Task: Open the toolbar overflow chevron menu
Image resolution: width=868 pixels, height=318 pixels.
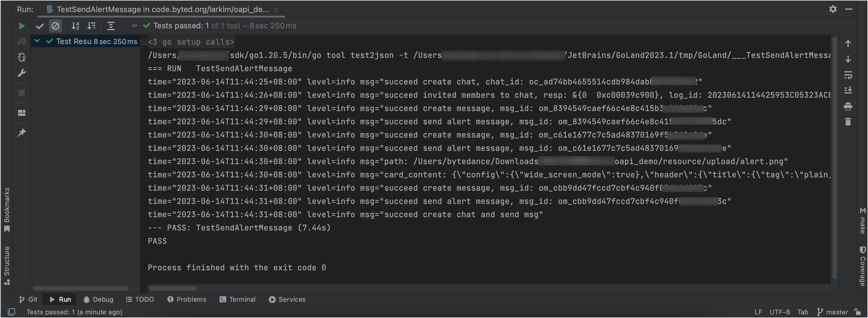Action: (134, 26)
